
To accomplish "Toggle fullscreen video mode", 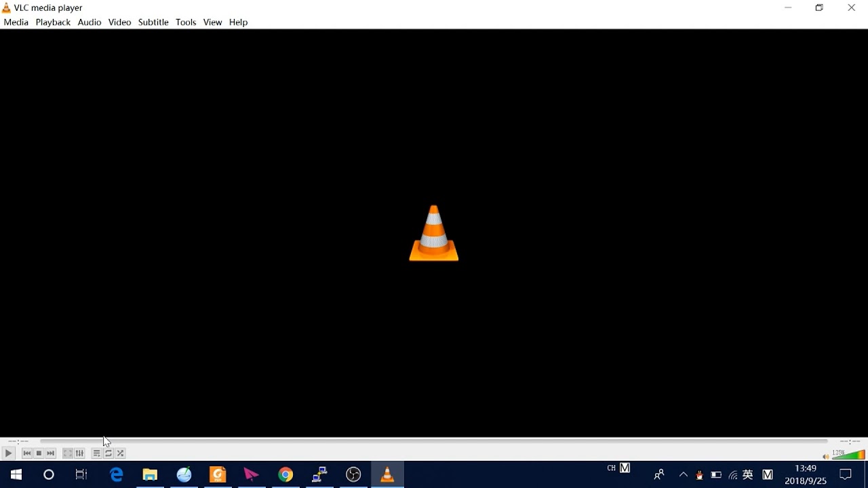I will tap(68, 453).
